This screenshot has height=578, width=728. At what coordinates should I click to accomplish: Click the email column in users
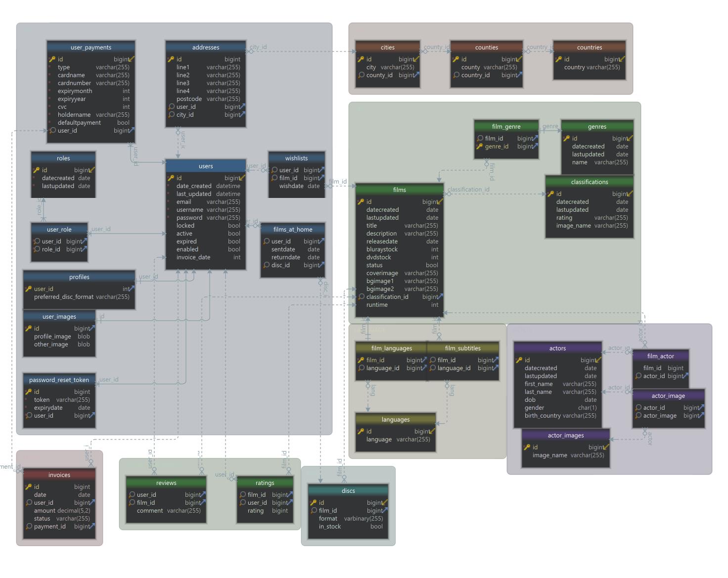point(183,202)
